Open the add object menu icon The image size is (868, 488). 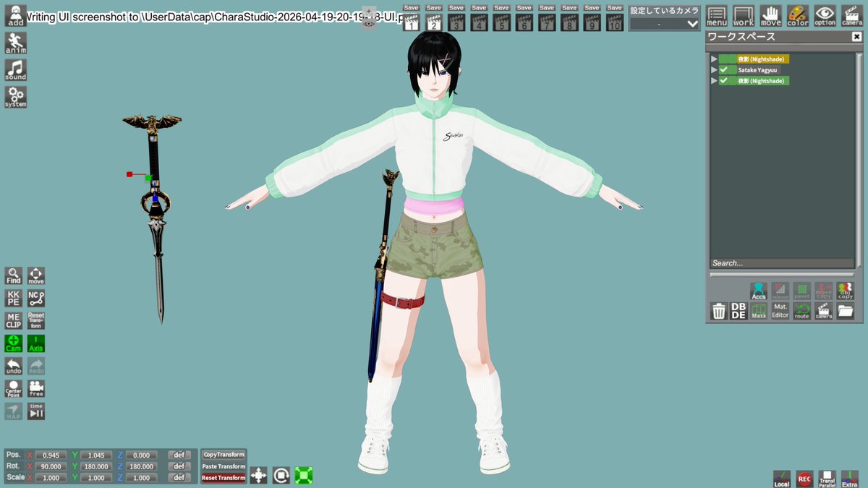pyautogui.click(x=15, y=15)
